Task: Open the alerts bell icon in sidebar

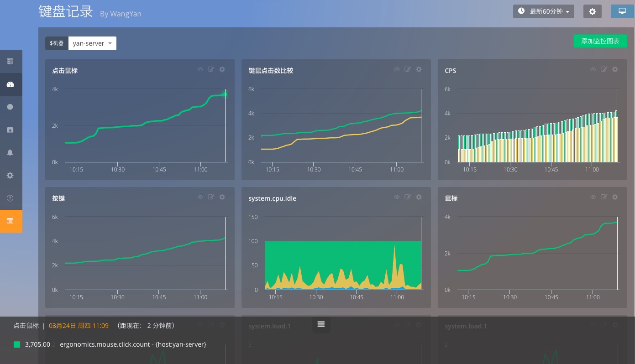Action: coord(10,152)
